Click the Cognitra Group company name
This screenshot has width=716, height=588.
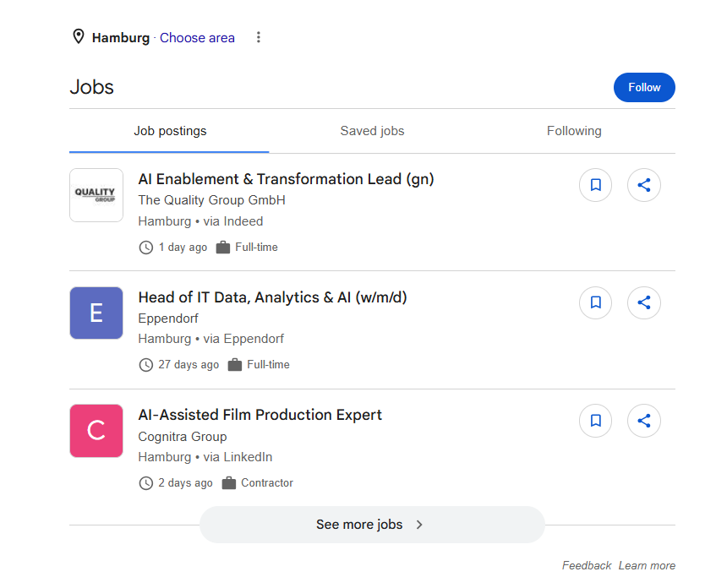183,437
